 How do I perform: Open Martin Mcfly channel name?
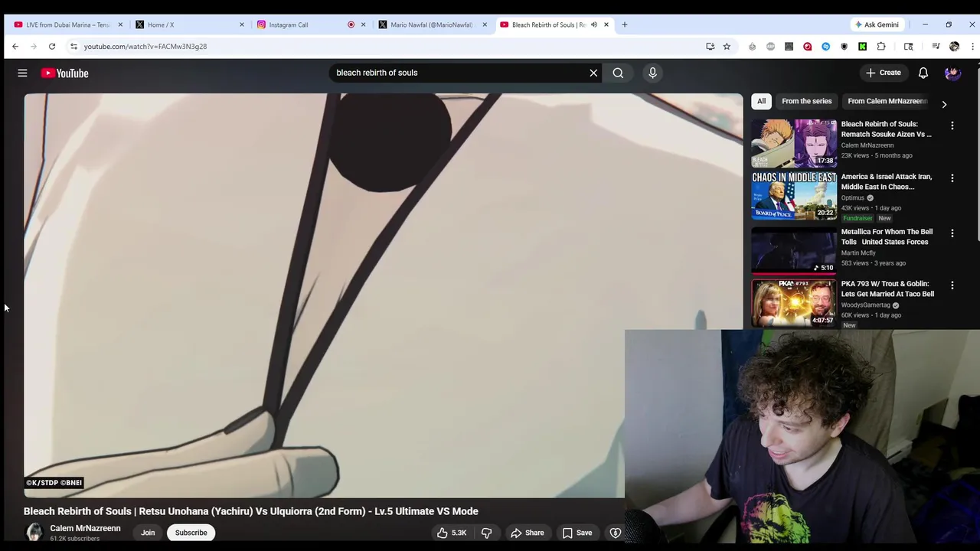pyautogui.click(x=858, y=253)
